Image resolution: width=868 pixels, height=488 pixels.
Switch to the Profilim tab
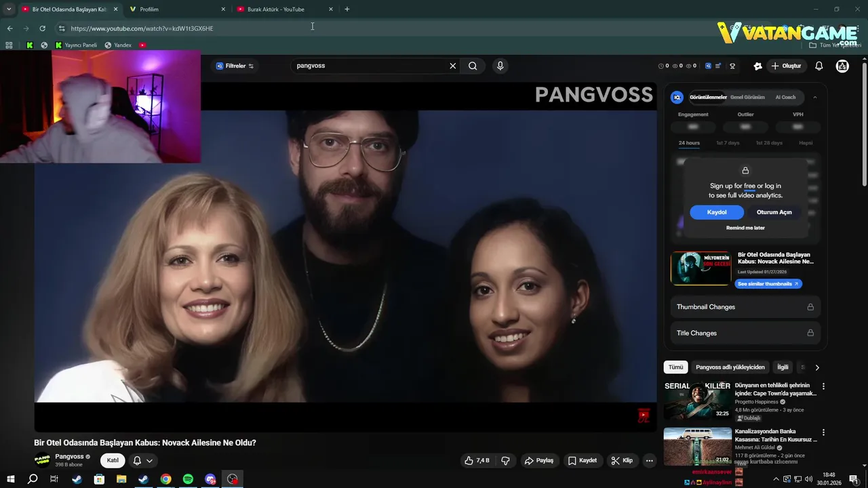(x=178, y=9)
